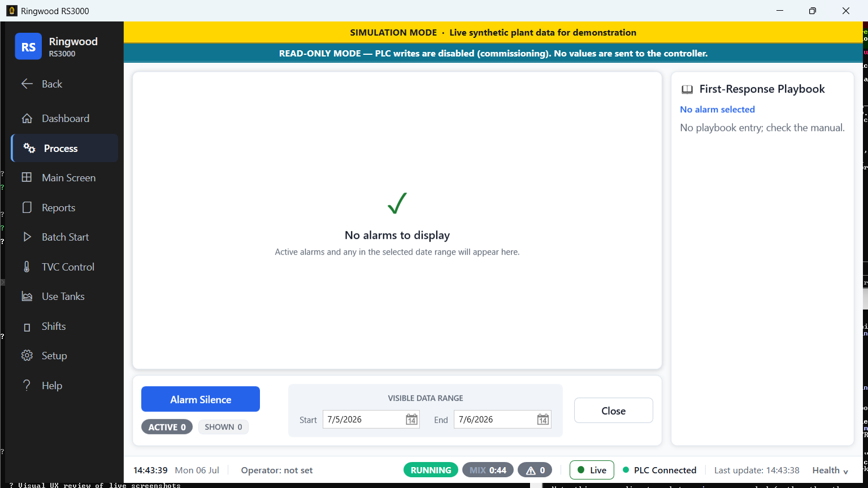The height and width of the screenshot is (488, 868).
Task: Click the RUNNING status badge
Action: [x=431, y=470]
